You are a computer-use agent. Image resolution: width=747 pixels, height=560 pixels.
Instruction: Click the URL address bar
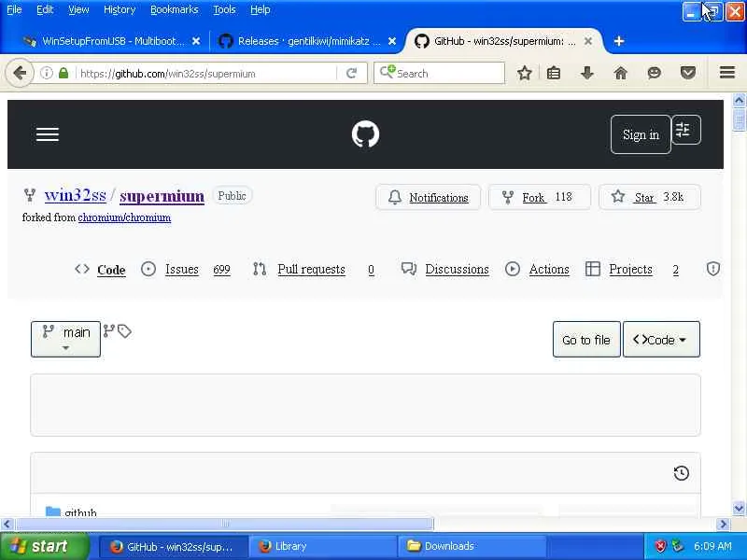207,74
